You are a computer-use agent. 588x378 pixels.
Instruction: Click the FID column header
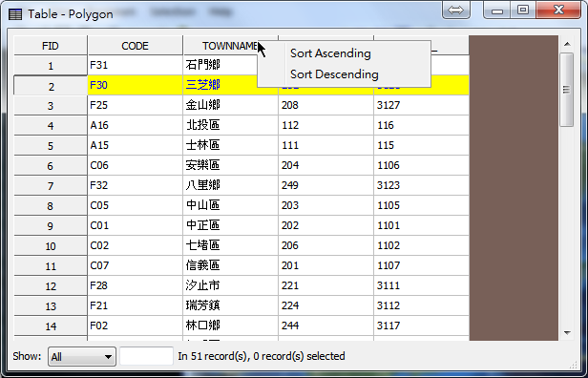tap(51, 46)
